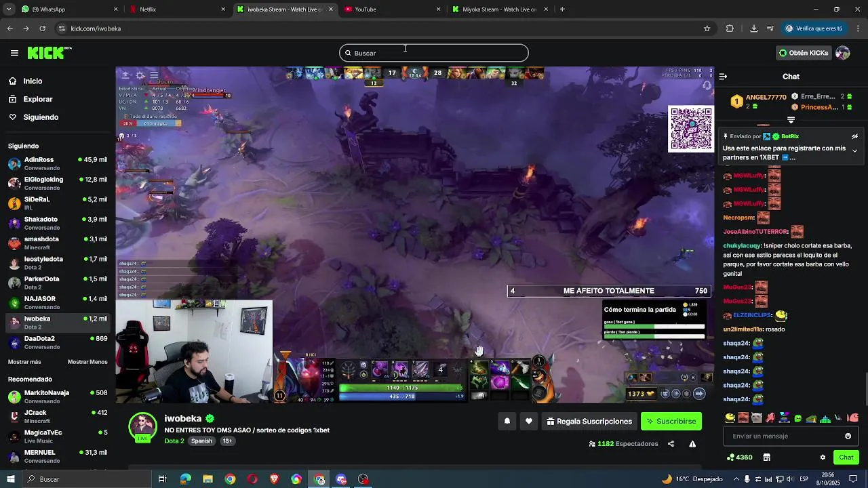Switch to the Netflix browser tab

(178, 9)
